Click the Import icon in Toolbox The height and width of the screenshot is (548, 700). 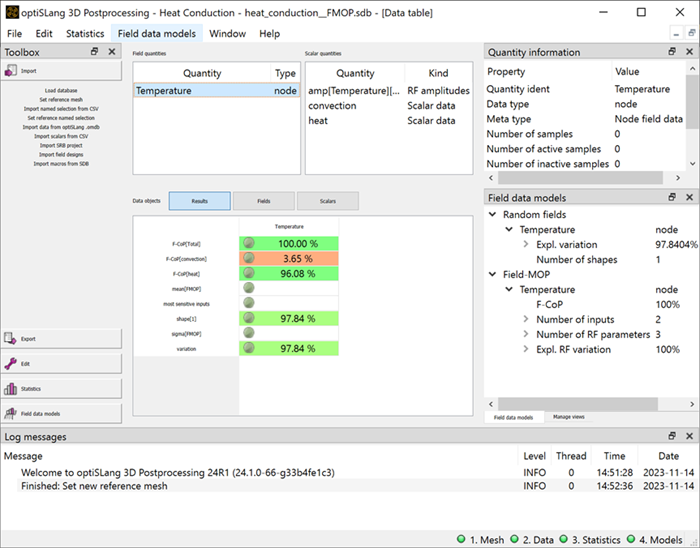[13, 71]
